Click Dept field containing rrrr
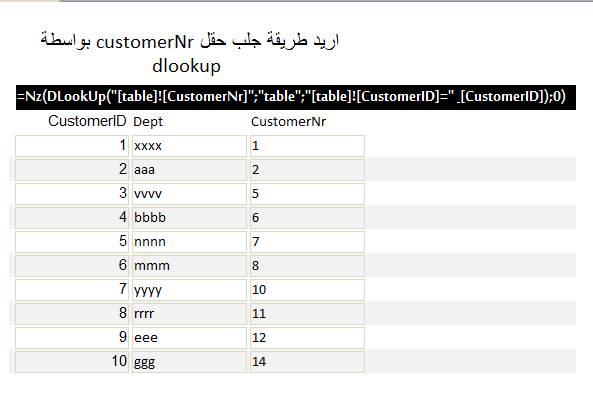Viewport: 593px width, 405px height. (x=189, y=314)
